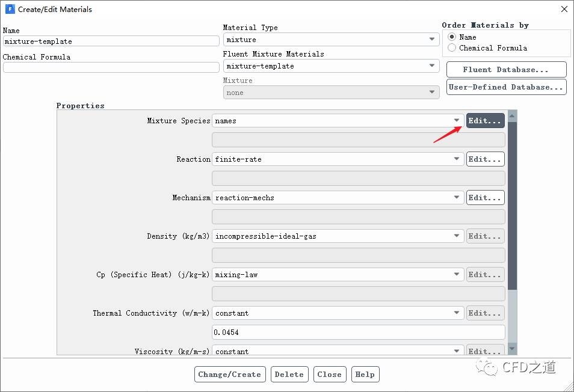Click Edit button for Mechanism
The width and height of the screenshot is (574, 392).
(x=485, y=198)
